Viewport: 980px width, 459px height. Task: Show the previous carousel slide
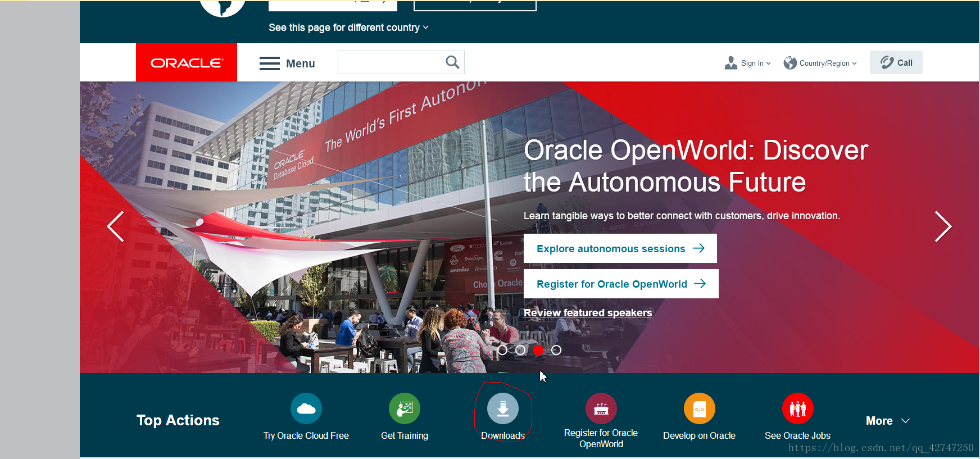116,226
